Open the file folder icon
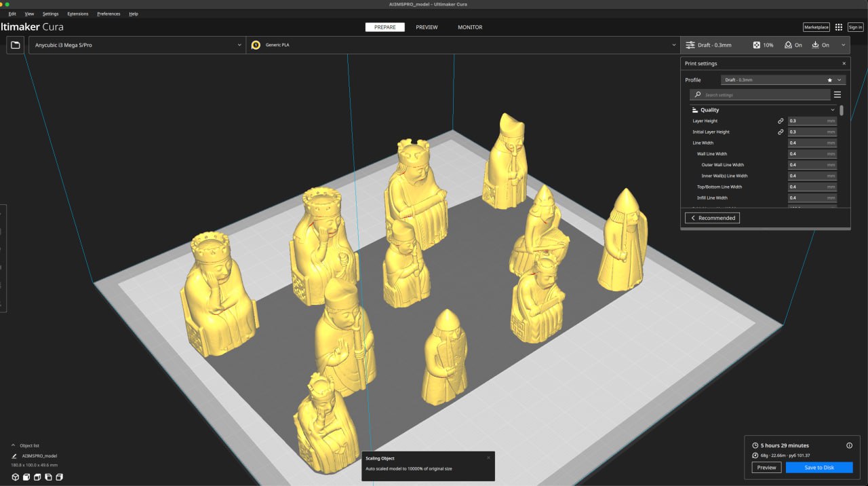Image resolution: width=868 pixels, height=486 pixels. point(16,45)
